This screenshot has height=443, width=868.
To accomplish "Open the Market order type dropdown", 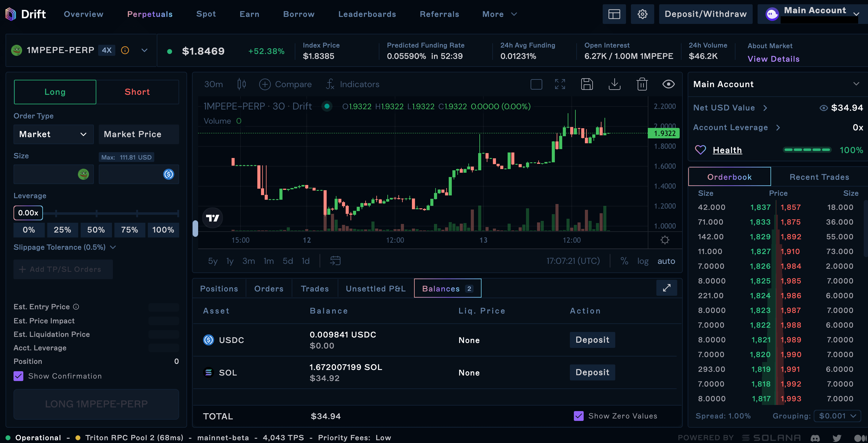I will click(53, 134).
